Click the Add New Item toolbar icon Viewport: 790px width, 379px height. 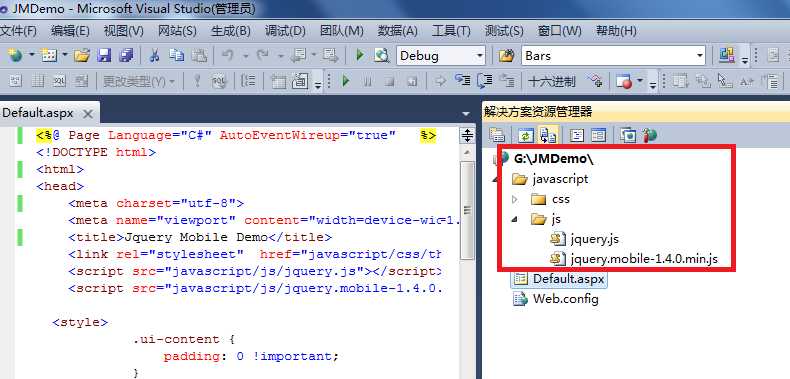point(49,55)
